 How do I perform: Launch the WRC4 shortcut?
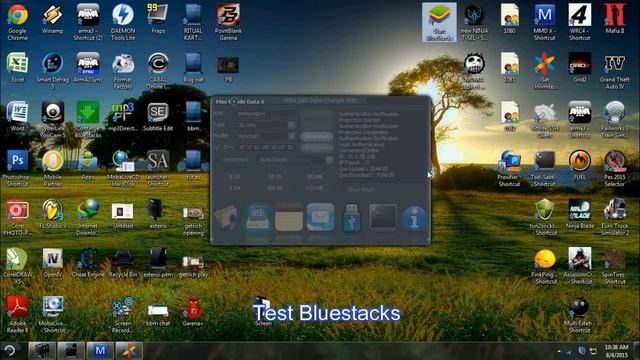click(x=580, y=22)
